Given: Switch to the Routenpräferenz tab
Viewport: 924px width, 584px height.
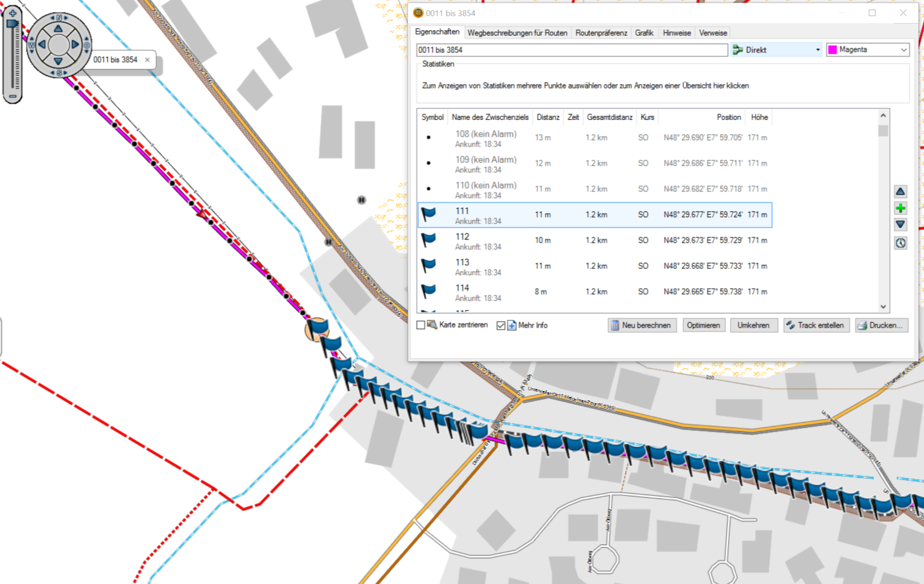Looking at the screenshot, I should [601, 33].
